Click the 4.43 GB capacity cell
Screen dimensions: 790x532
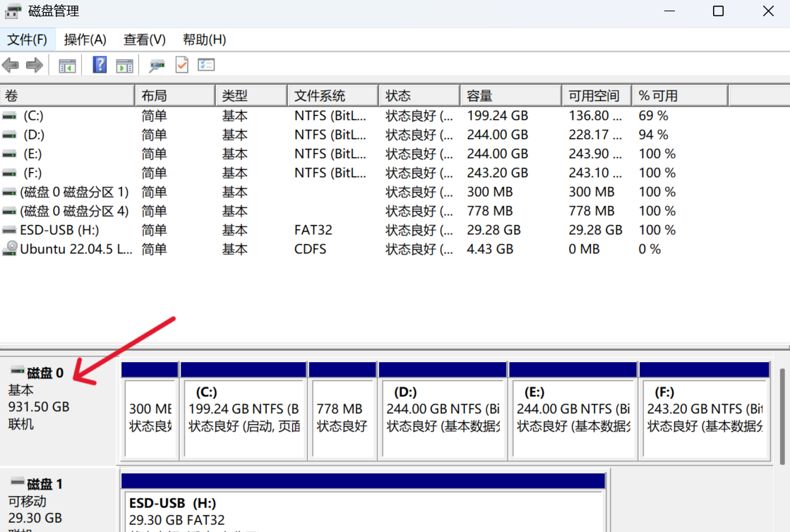490,249
